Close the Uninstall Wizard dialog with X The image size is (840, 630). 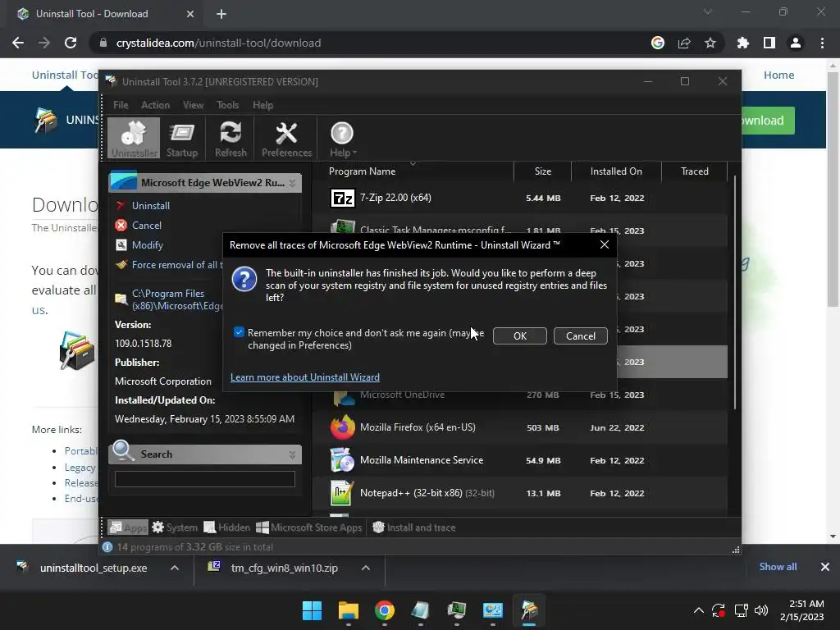coord(605,244)
